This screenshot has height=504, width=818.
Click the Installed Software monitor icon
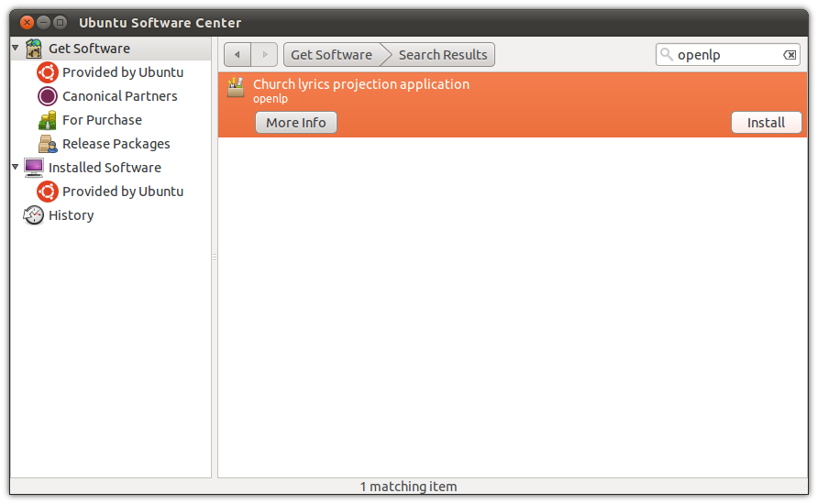click(x=34, y=168)
